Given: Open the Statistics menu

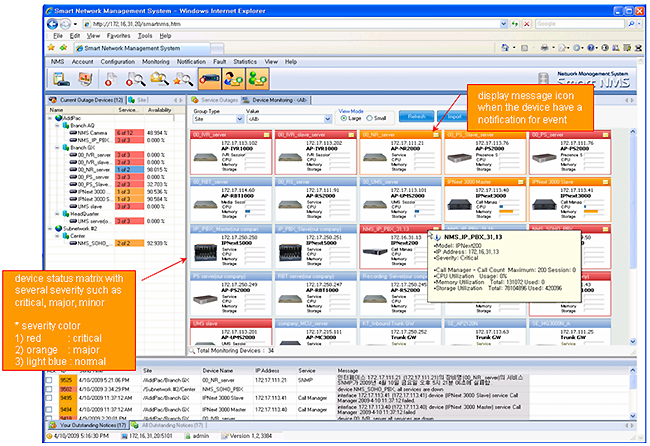Looking at the screenshot, I should coord(245,62).
